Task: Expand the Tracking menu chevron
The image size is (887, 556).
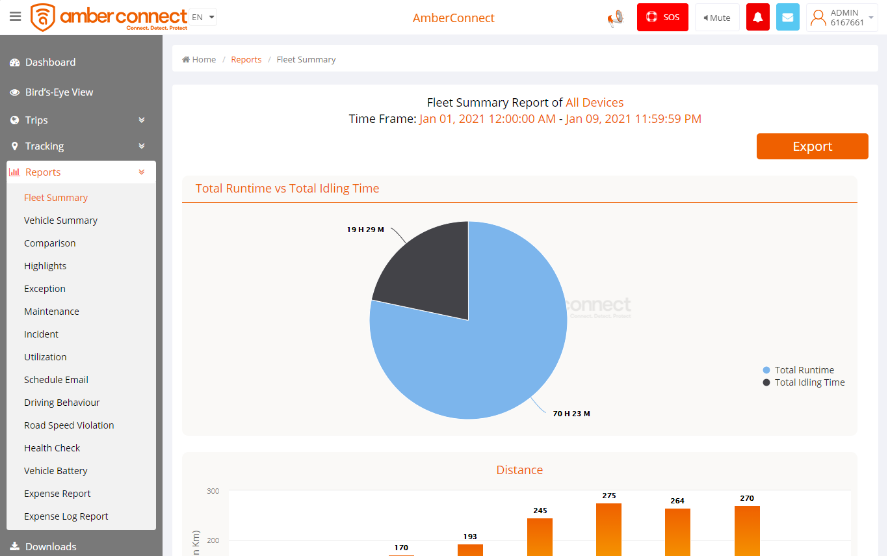Action: click(x=141, y=146)
